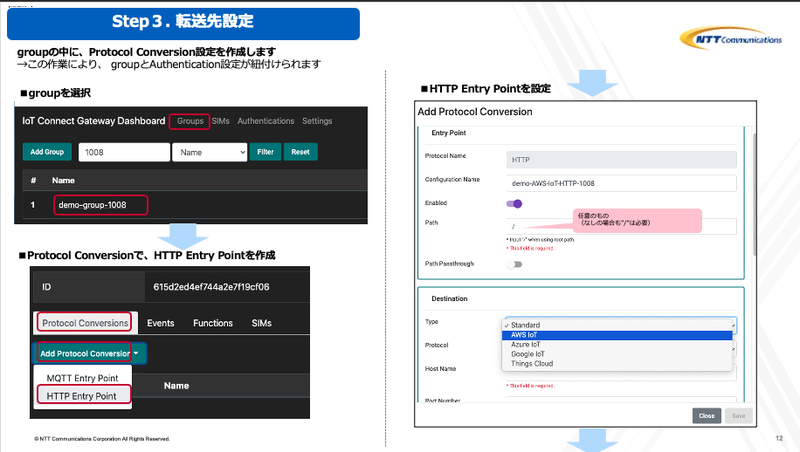Select Standard in the Type dropdown
Screen dimensions: 800x452
617,325
